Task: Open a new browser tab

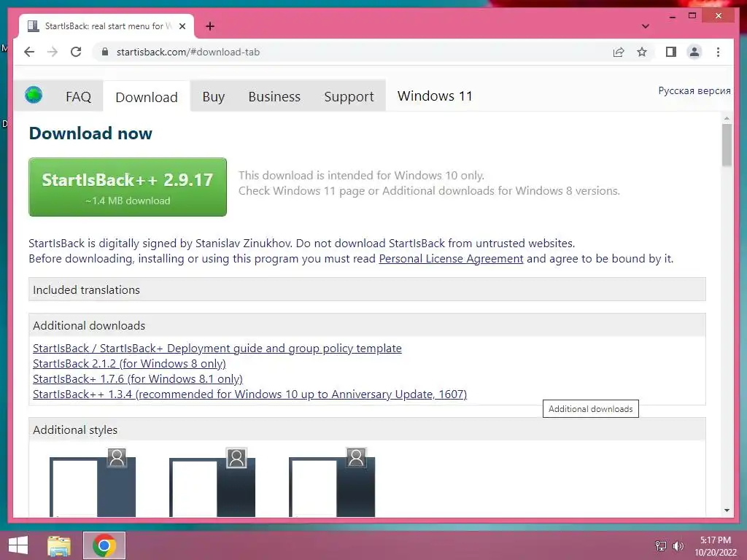Action: tap(209, 26)
